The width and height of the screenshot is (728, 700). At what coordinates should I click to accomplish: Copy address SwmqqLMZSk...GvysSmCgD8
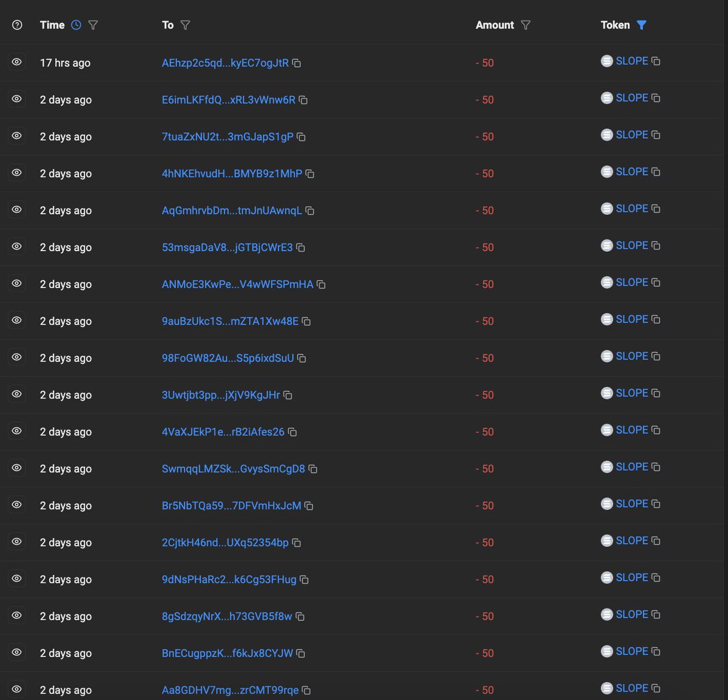coord(313,469)
